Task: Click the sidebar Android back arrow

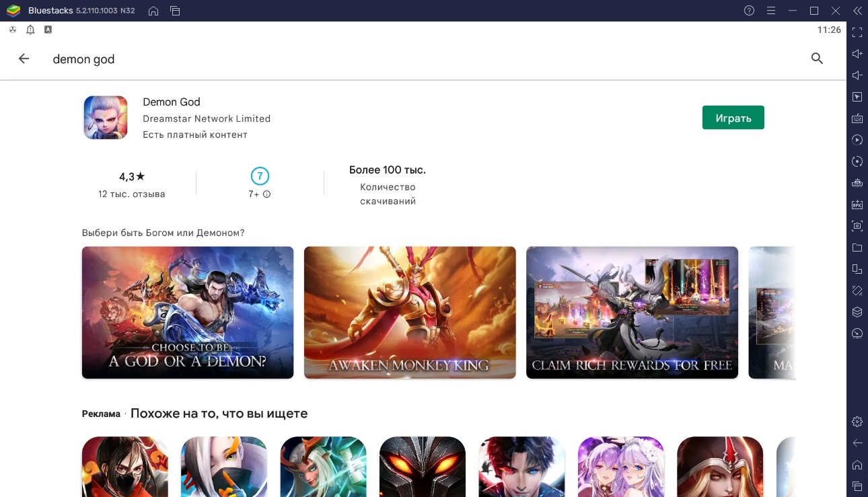Action: 857,443
